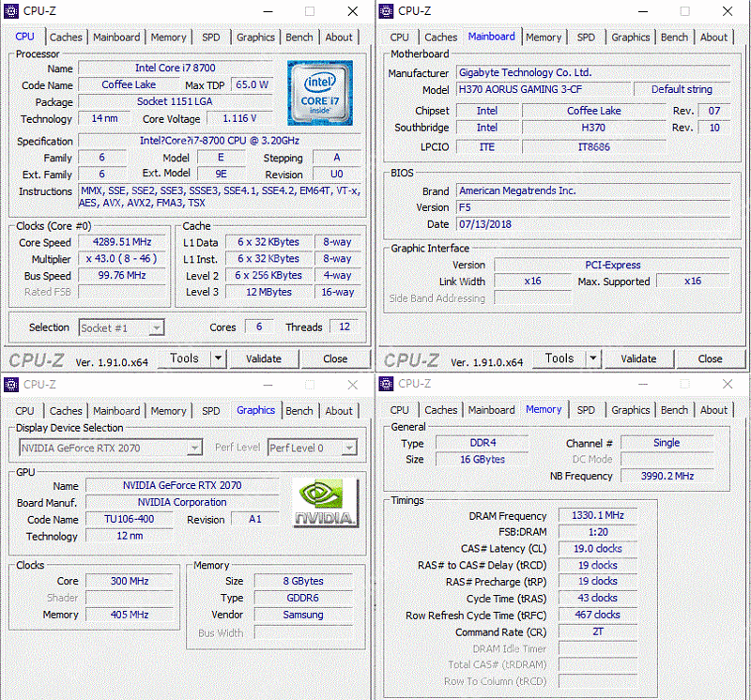The image size is (751, 700).
Task: Click '8 GBytes' GPU memory size value
Action: [x=303, y=581]
